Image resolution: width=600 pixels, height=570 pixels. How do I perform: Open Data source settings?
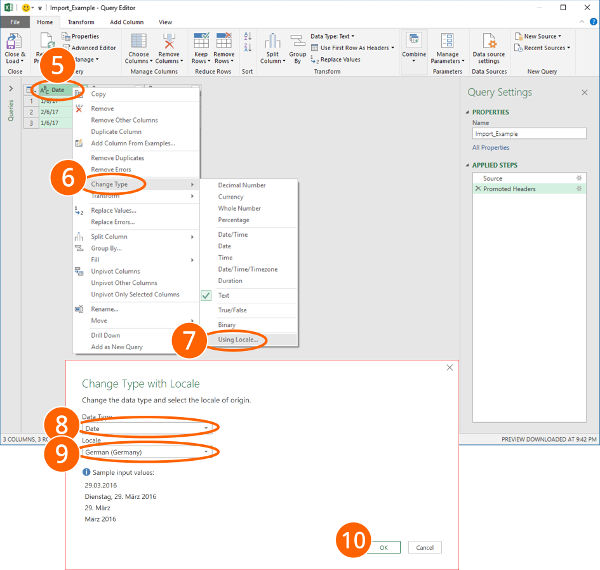pyautogui.click(x=489, y=49)
